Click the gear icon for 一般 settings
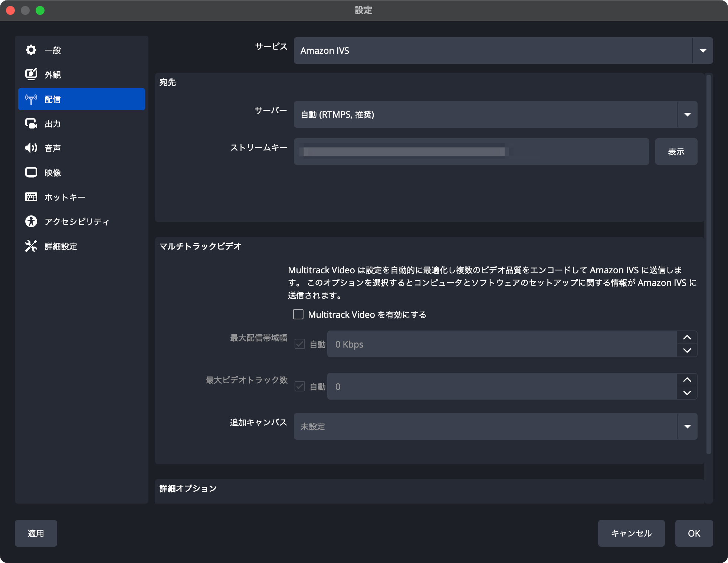The image size is (728, 563). tap(31, 50)
